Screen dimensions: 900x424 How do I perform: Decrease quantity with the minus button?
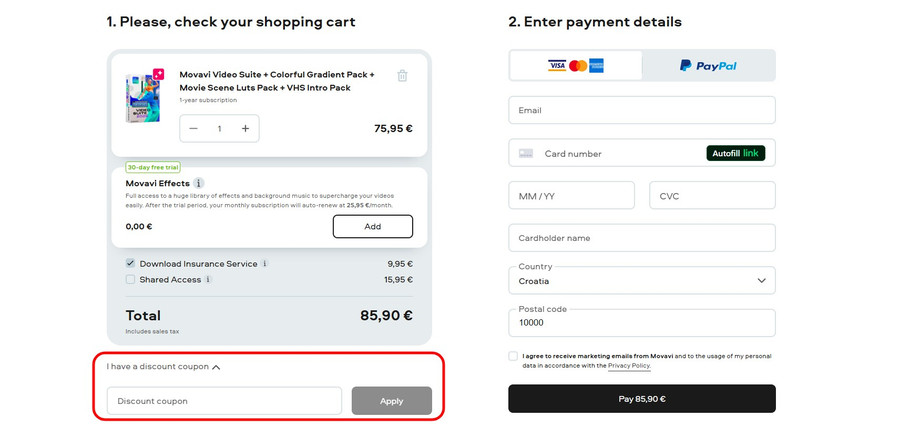pos(194,129)
